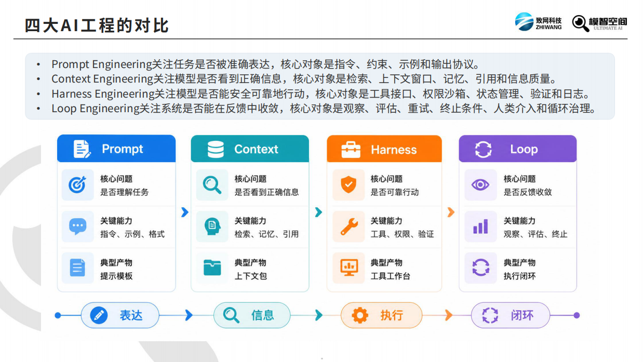The image size is (644, 362).
Task: Click the Loop header circular arrows icon
Action: [484, 150]
